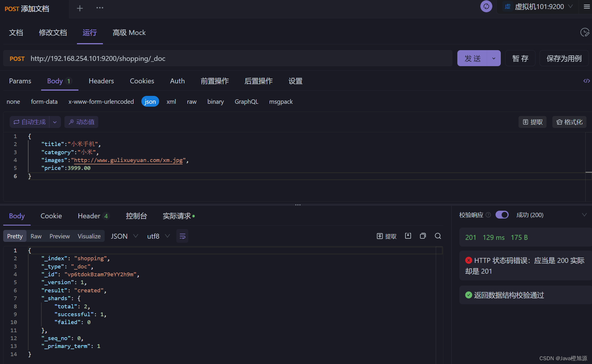Click the panel divider drag handle dots
This screenshot has height=364, width=592.
click(x=298, y=205)
